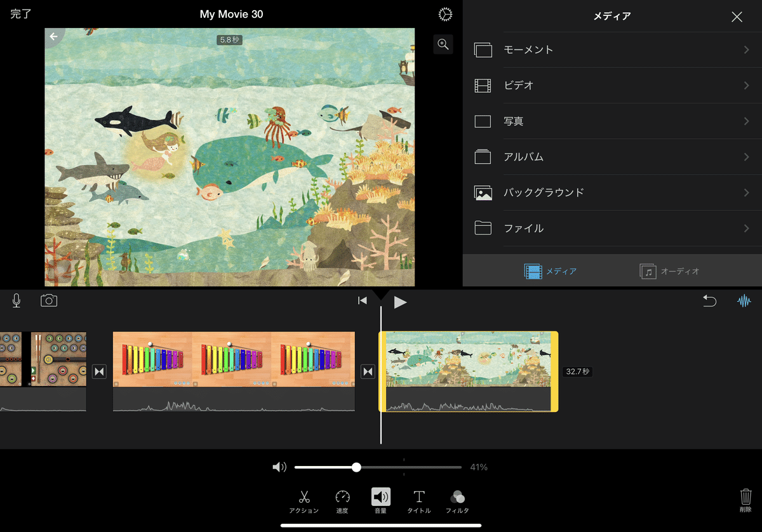Tap 完了 to finish editing
The image size is (762, 532).
coord(21,14)
